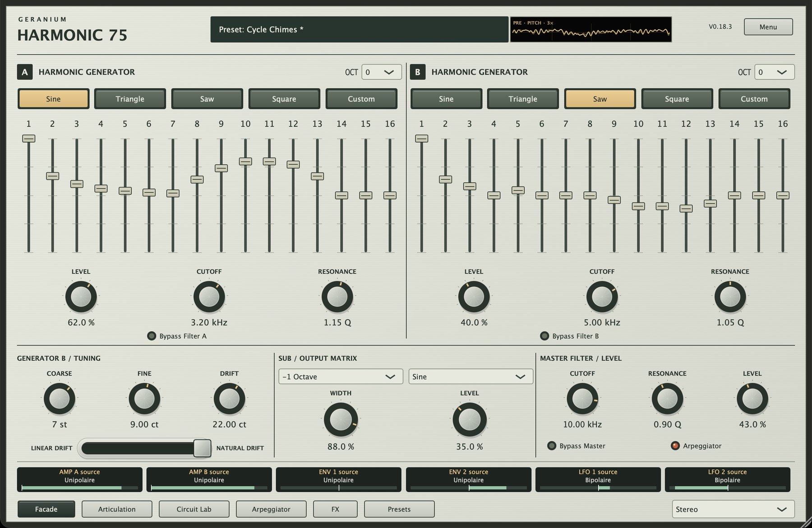Viewport: 812px width, 528px height.
Task: Click the 10.00 kHz master cutoff value
Action: click(582, 424)
